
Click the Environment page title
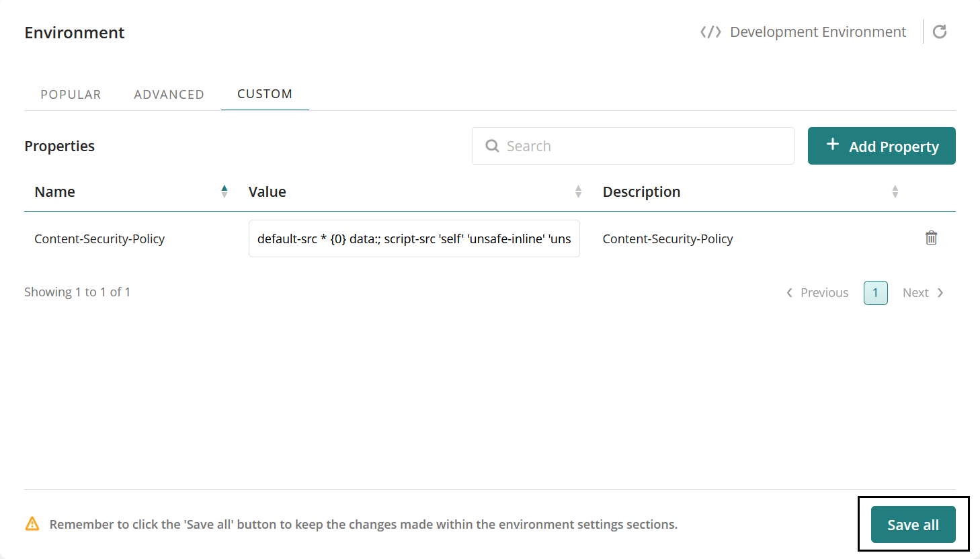point(75,33)
